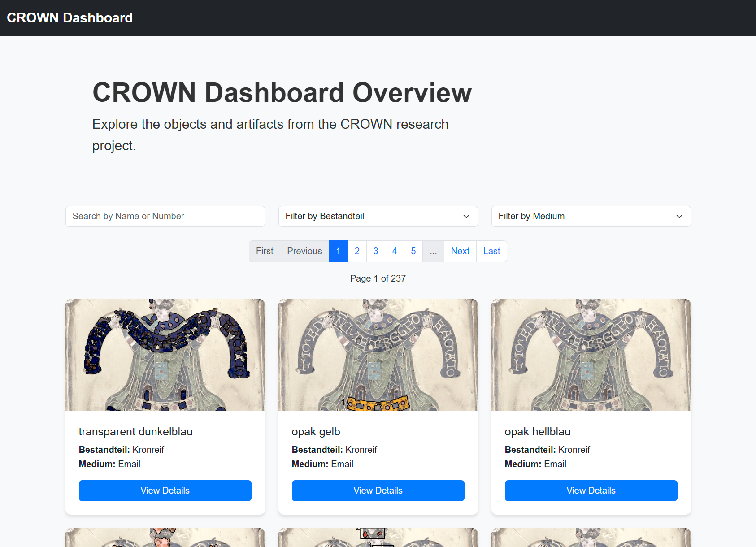Click 'Medium: Email' under opak hellblau
Viewport: 756px width, 547px height.
click(535, 464)
